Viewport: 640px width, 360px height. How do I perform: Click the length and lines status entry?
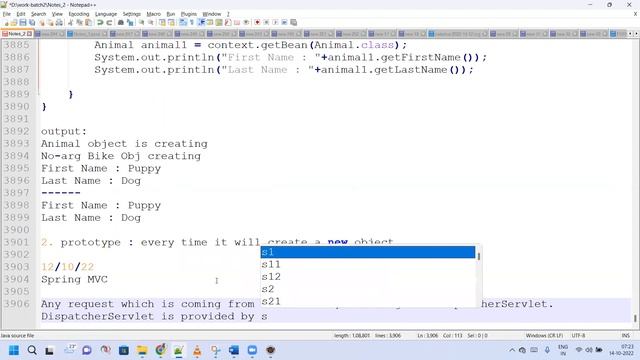(x=367, y=336)
